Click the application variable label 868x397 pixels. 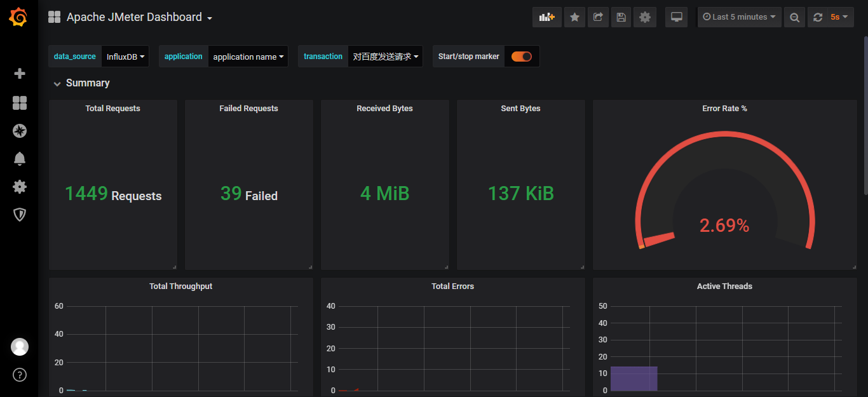point(184,57)
